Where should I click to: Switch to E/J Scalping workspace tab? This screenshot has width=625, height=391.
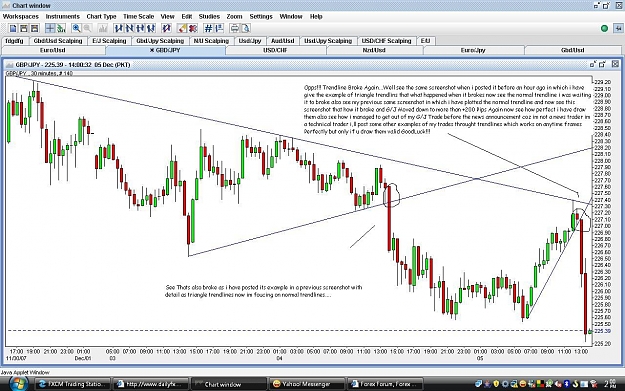109,41
